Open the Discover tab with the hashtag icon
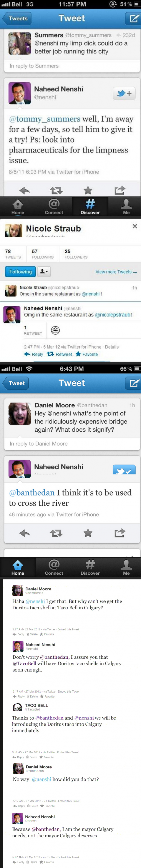This screenshot has width=141, height=868. point(90,206)
